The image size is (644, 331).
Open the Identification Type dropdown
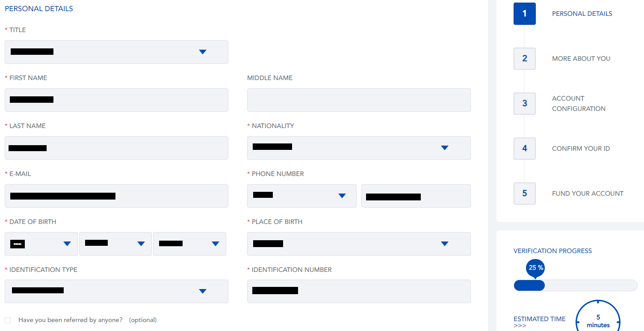tap(116, 291)
